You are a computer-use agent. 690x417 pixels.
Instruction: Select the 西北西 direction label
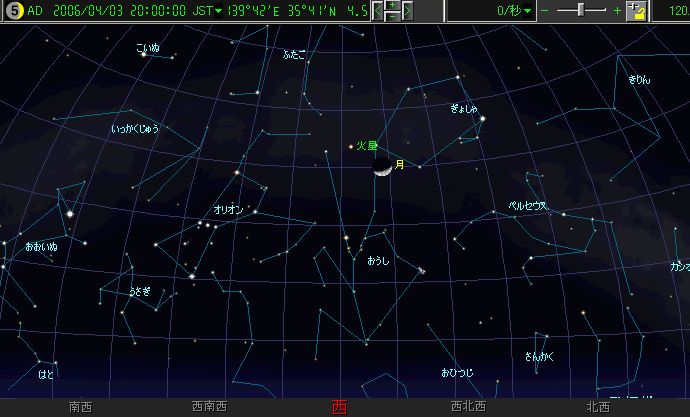[468, 407]
